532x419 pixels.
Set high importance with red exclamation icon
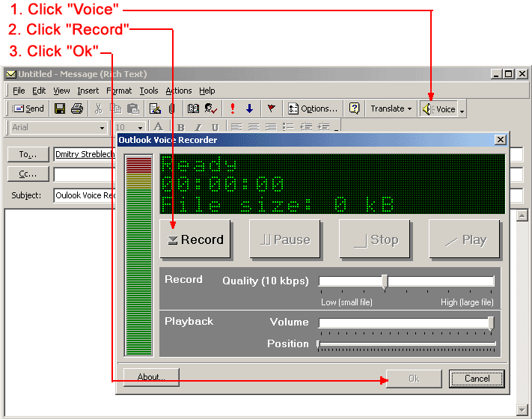pos(233,108)
